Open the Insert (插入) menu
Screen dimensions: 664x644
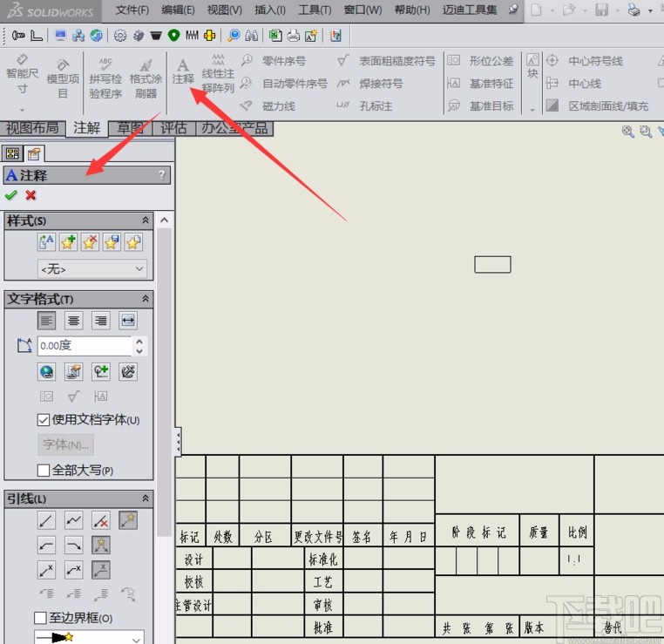pyautogui.click(x=270, y=10)
